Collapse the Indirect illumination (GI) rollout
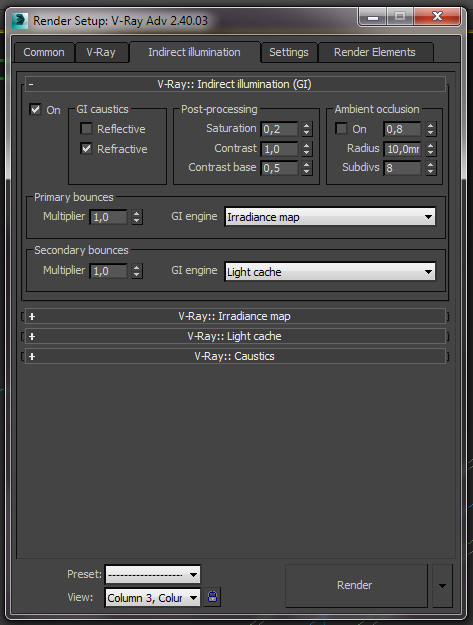 (x=235, y=84)
